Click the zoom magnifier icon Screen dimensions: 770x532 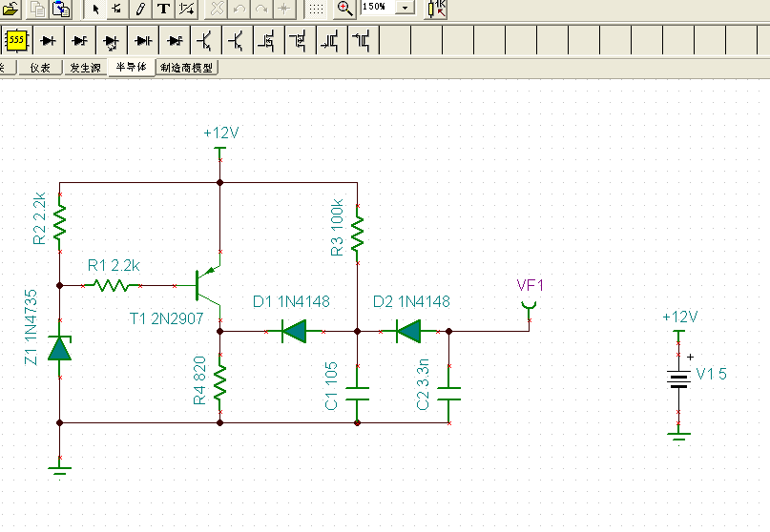click(x=344, y=9)
